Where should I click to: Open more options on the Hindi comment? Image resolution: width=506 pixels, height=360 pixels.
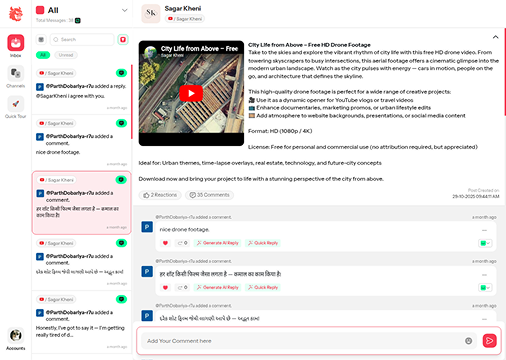[x=484, y=275]
